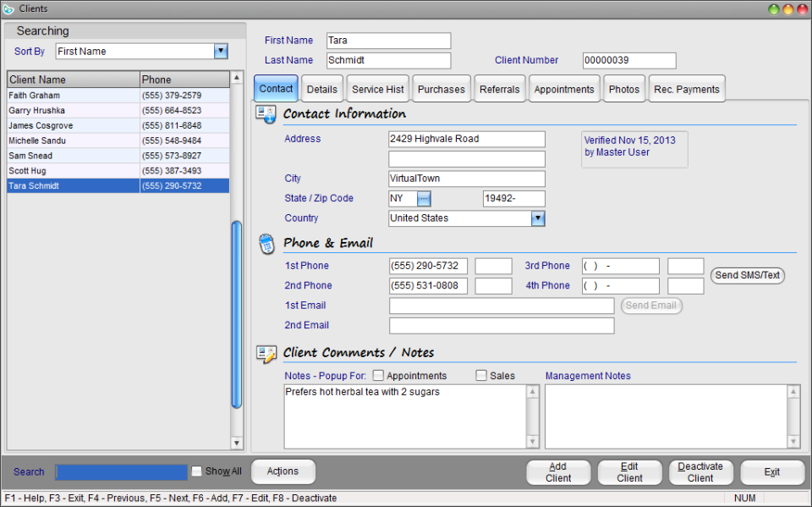812x507 pixels.
Task: Open the State lookup ellipsis button
Action: coord(424,199)
